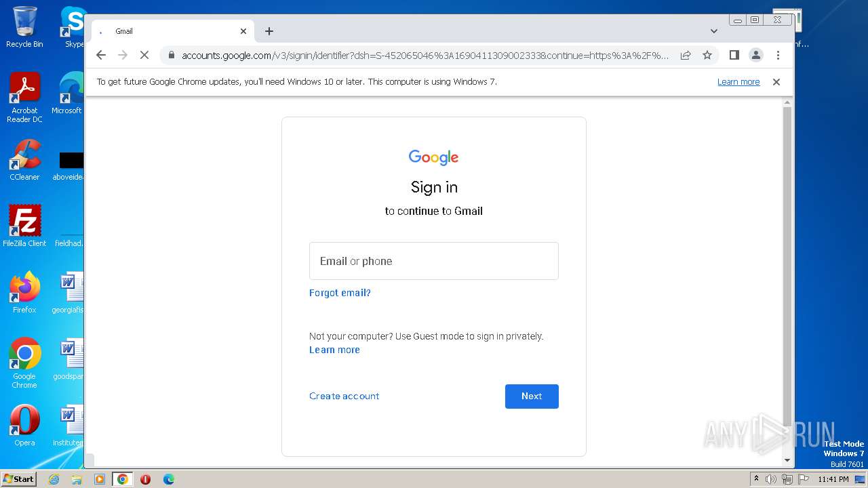The width and height of the screenshot is (868, 488).
Task: Open Google Chrome desktop shortcut
Action: click(x=24, y=363)
